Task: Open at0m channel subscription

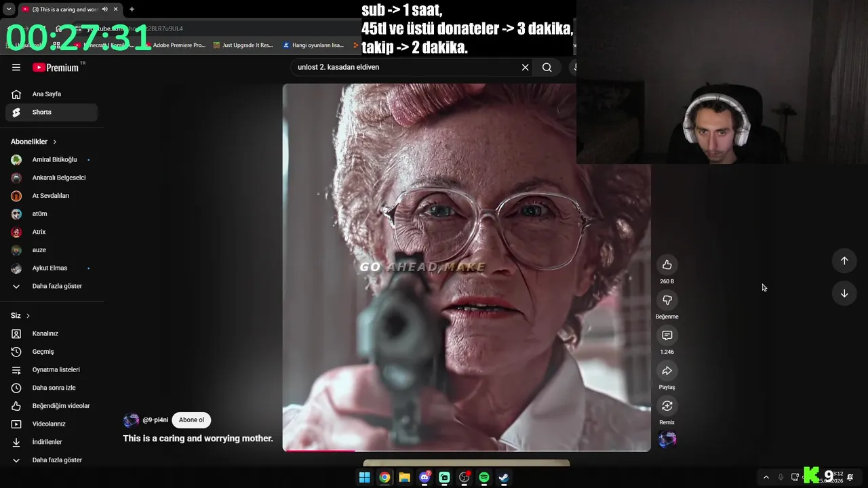Action: [x=52, y=214]
